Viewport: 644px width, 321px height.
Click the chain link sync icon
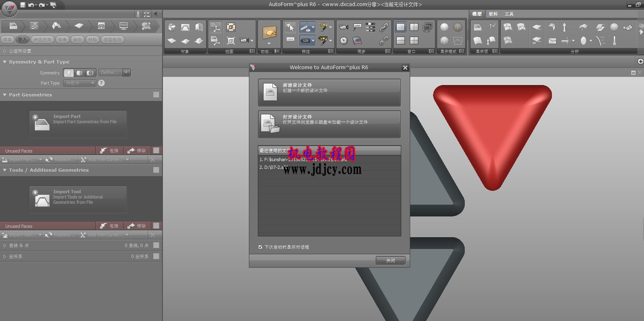point(384,27)
